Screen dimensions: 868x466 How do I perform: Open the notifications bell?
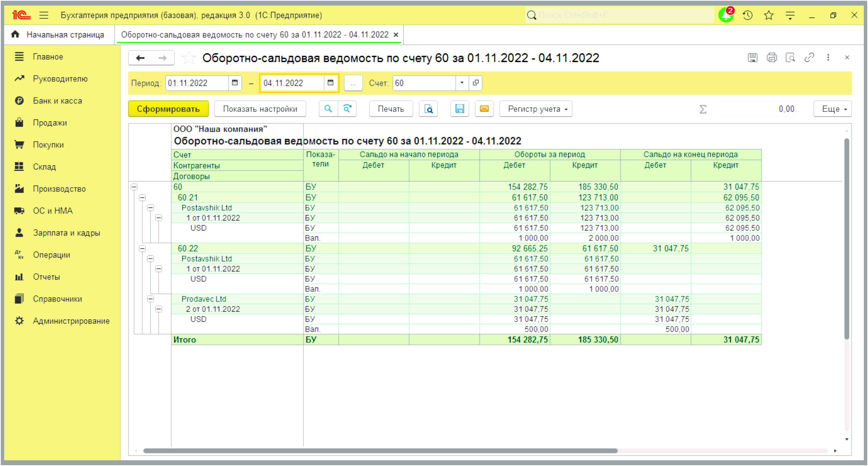pyautogui.click(x=726, y=15)
